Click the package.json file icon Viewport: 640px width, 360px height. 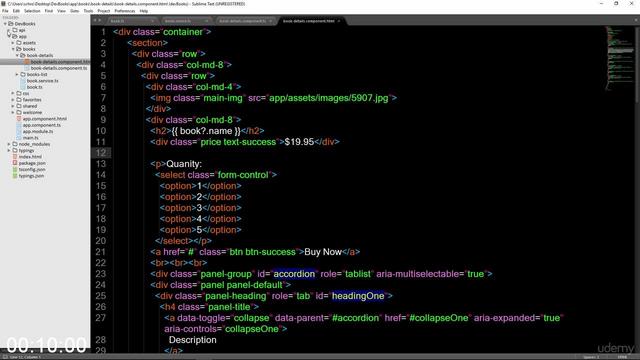coord(15,163)
